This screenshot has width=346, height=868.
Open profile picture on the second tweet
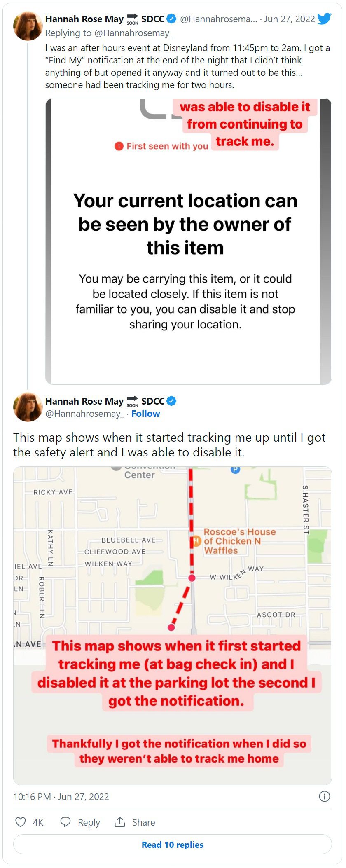coord(28,407)
